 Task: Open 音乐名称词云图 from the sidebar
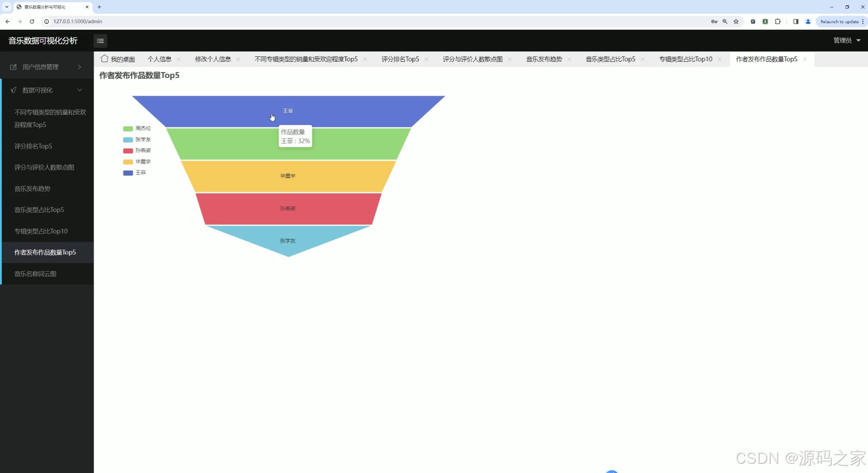click(x=36, y=274)
